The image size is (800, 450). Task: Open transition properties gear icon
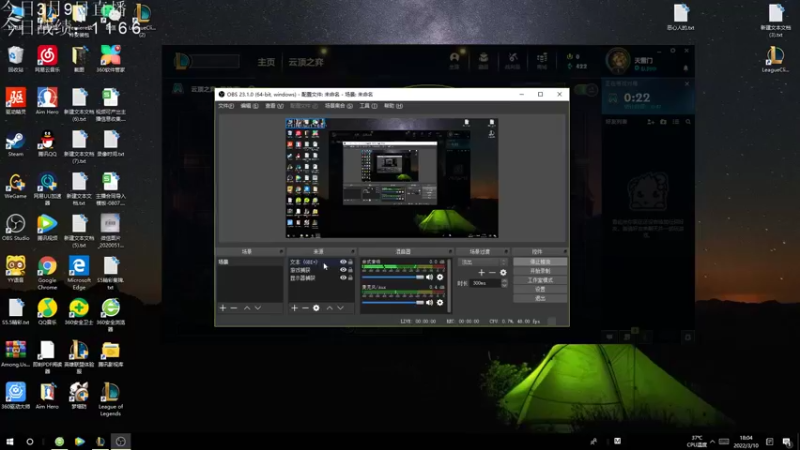tap(503, 273)
